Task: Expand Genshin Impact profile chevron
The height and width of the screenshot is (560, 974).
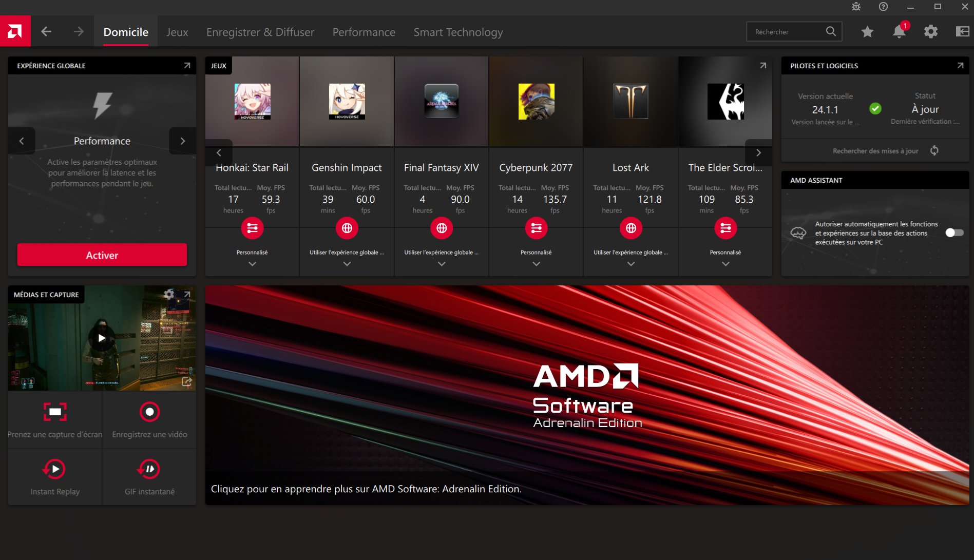Action: coord(347,264)
